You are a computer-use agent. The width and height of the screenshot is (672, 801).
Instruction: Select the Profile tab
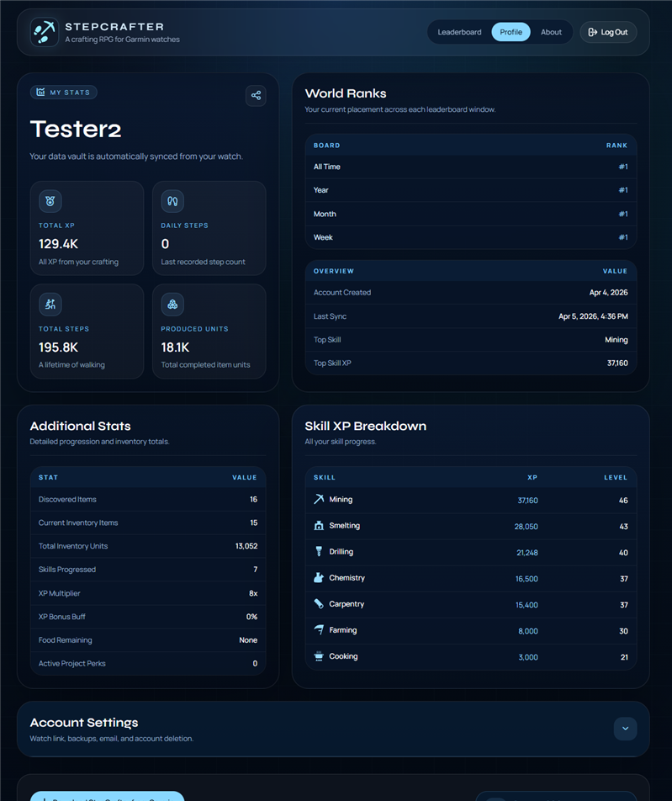[511, 32]
